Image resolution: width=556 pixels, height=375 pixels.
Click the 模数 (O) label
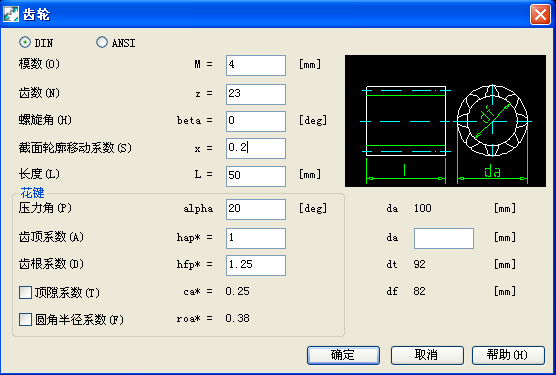[39, 64]
